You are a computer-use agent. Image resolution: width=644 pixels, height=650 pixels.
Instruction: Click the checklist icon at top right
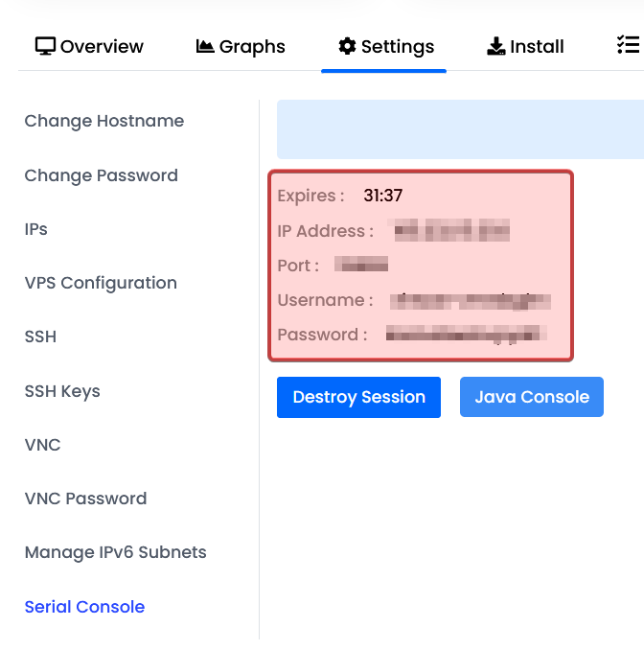pos(628,46)
